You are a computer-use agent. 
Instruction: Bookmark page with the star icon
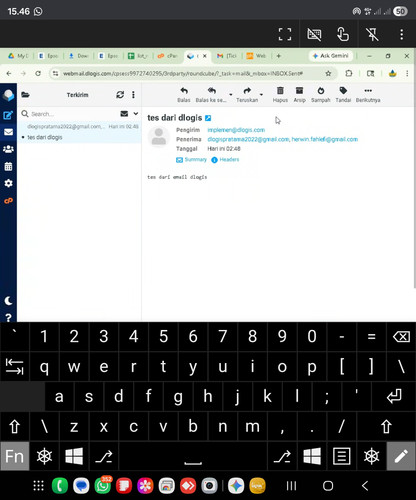click(x=328, y=73)
